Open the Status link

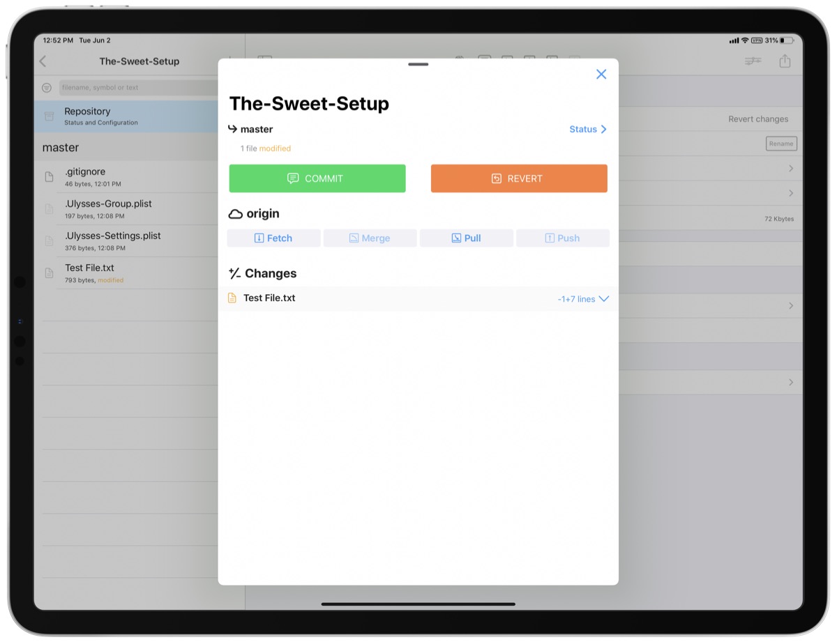(588, 130)
